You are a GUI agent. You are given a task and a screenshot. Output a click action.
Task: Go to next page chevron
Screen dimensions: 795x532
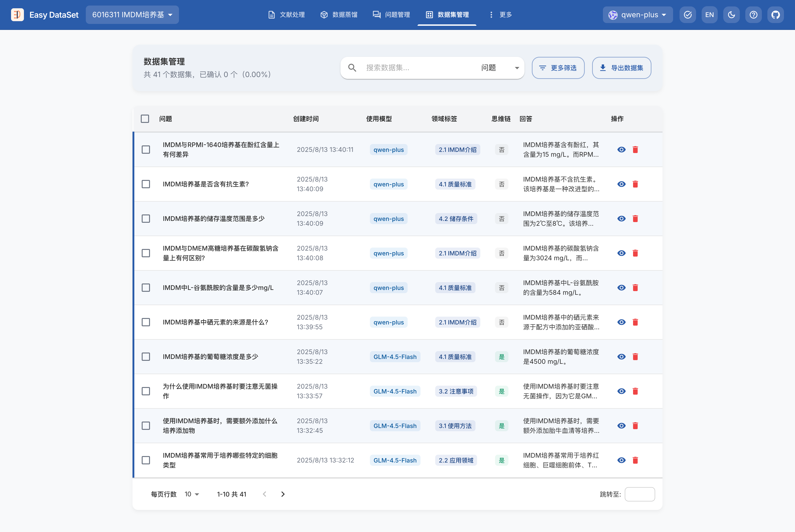(283, 494)
